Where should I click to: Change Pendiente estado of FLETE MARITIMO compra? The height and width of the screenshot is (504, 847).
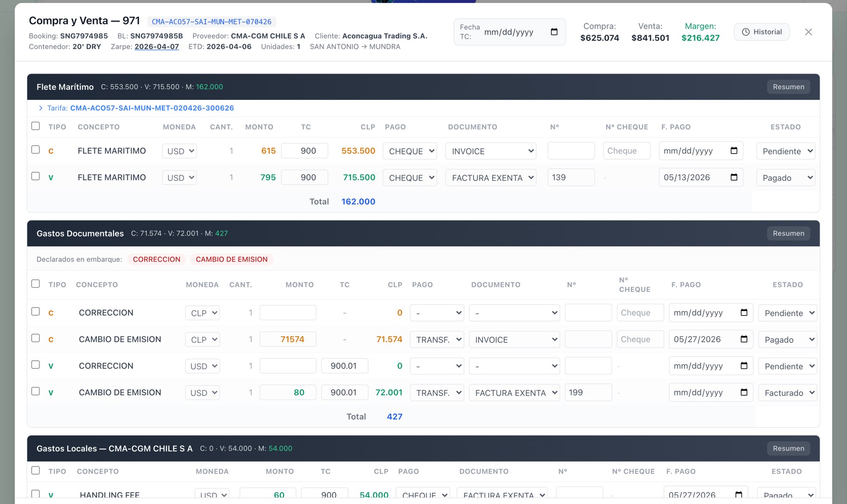pos(786,151)
